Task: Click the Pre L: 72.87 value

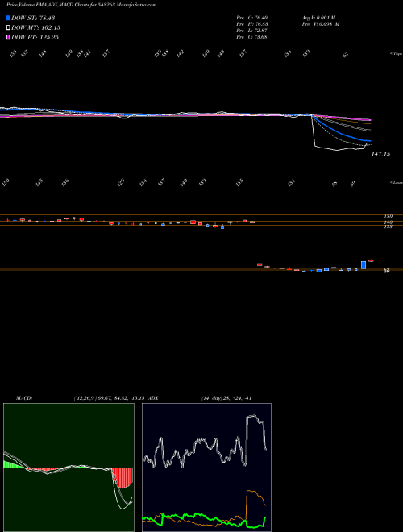Action: (x=252, y=31)
